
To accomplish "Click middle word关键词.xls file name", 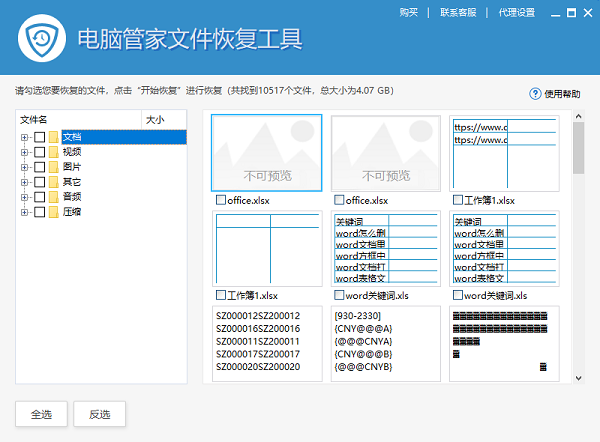I will (377, 295).
